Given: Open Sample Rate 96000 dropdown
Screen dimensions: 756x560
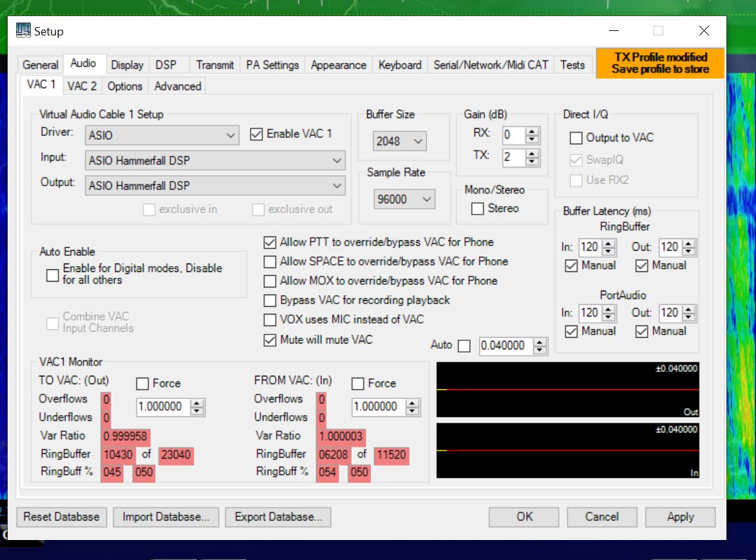Looking at the screenshot, I should [404, 199].
